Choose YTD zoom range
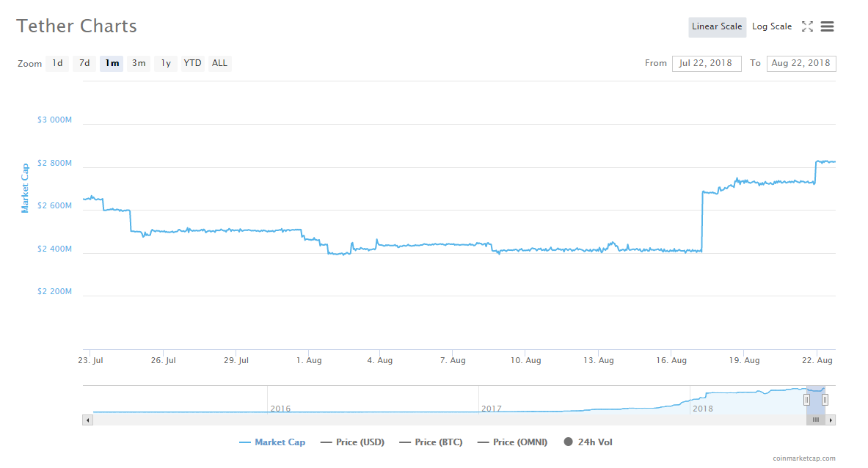This screenshot has height=468, width=868. click(192, 63)
